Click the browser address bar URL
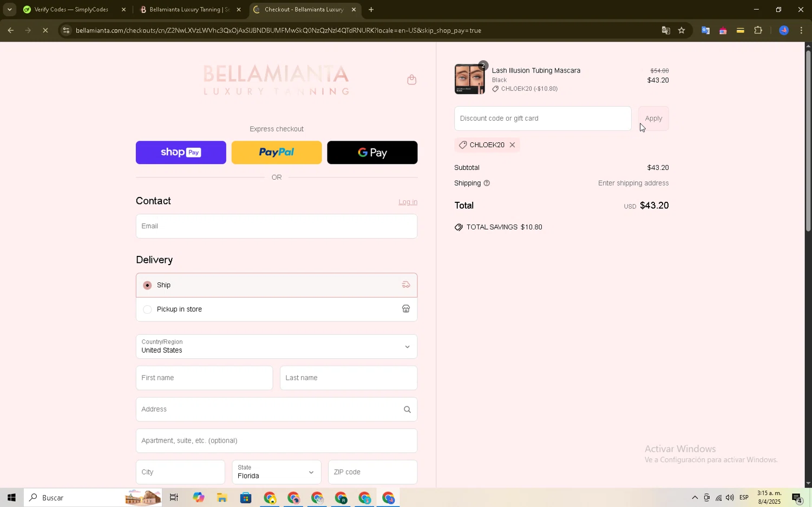 [x=278, y=30]
